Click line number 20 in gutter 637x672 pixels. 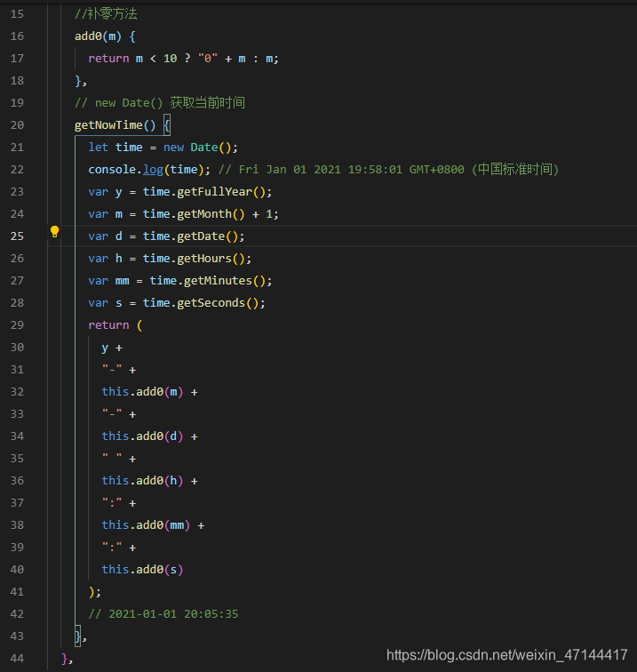point(17,125)
